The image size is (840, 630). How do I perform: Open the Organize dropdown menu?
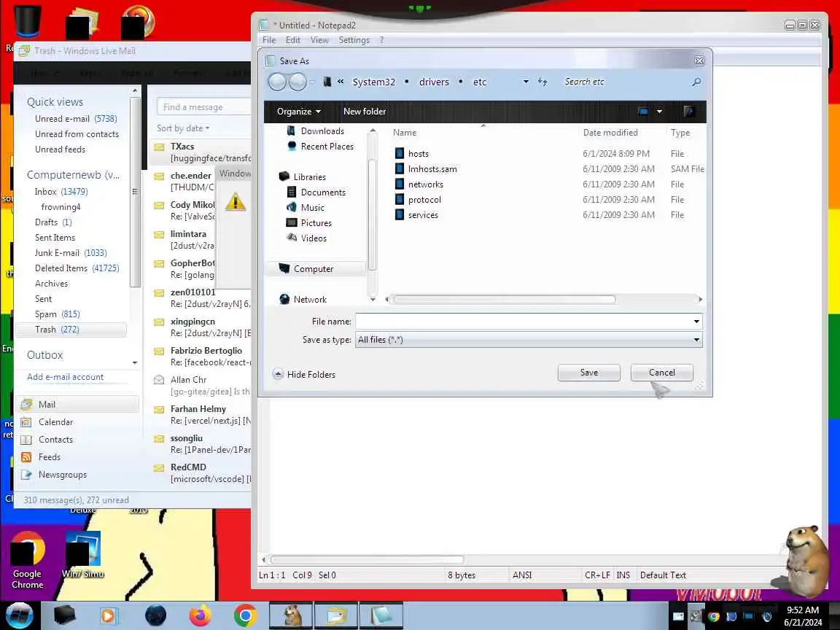(298, 112)
